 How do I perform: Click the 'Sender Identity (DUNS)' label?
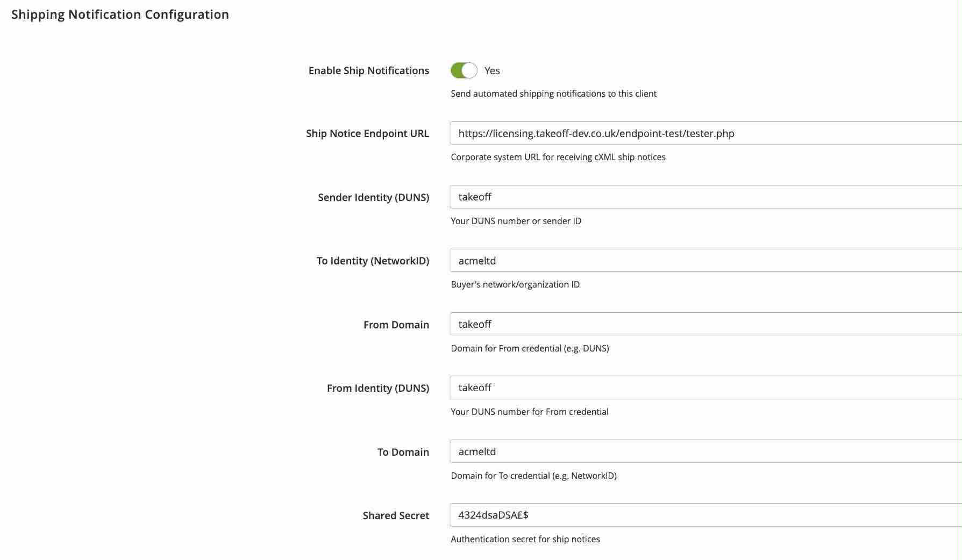coord(373,197)
